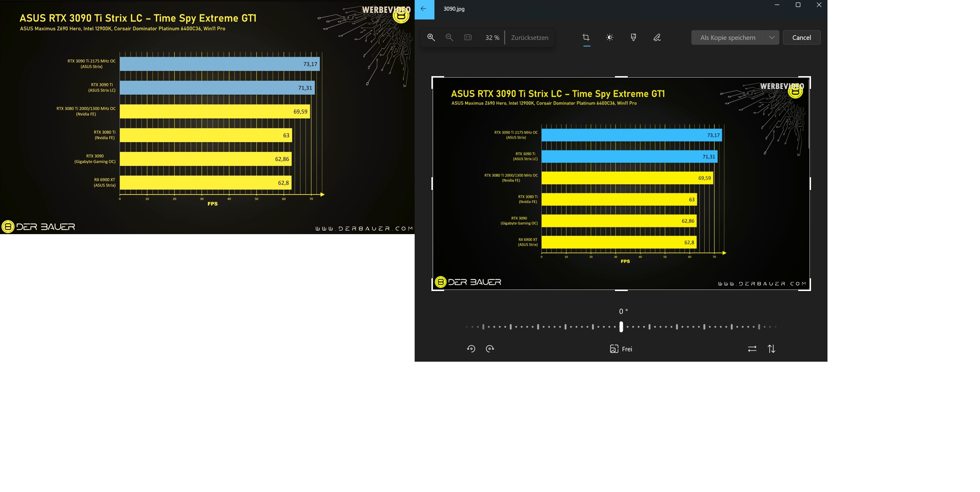Image resolution: width=980 pixels, height=492 pixels.
Task: Flip the image vertically
Action: click(x=771, y=349)
